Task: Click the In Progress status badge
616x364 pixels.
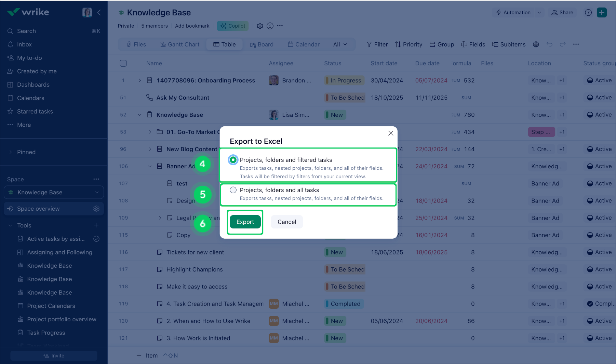Action: point(345,81)
